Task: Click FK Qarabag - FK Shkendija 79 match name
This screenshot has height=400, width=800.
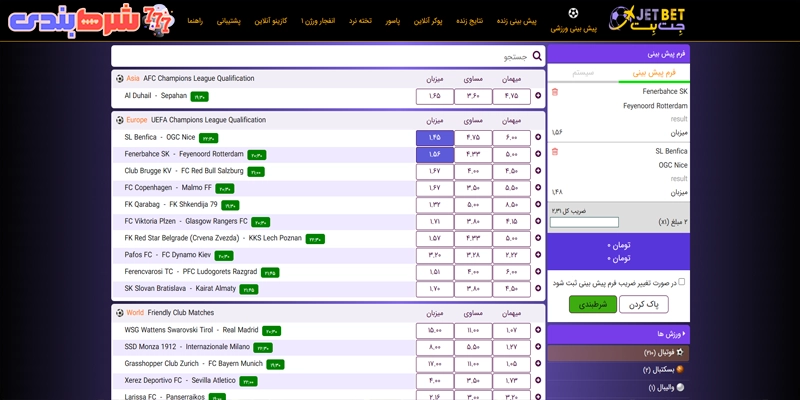Action: pos(171,205)
